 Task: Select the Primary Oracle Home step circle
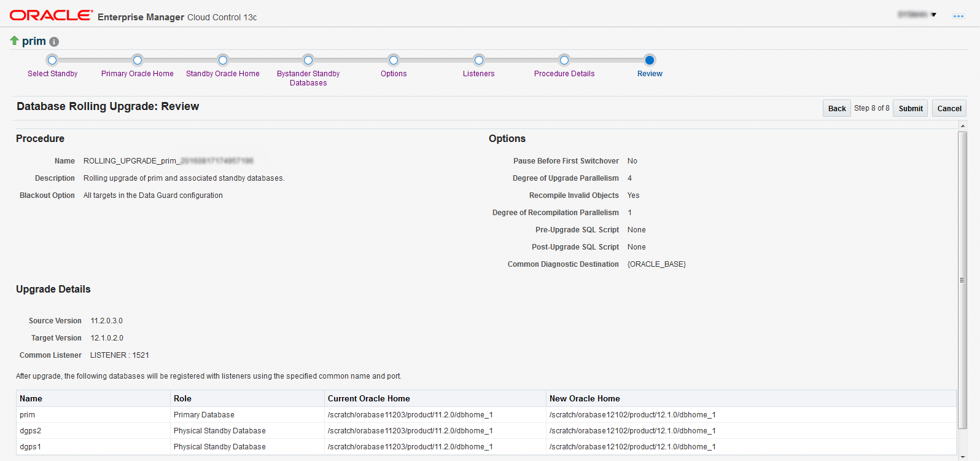138,60
